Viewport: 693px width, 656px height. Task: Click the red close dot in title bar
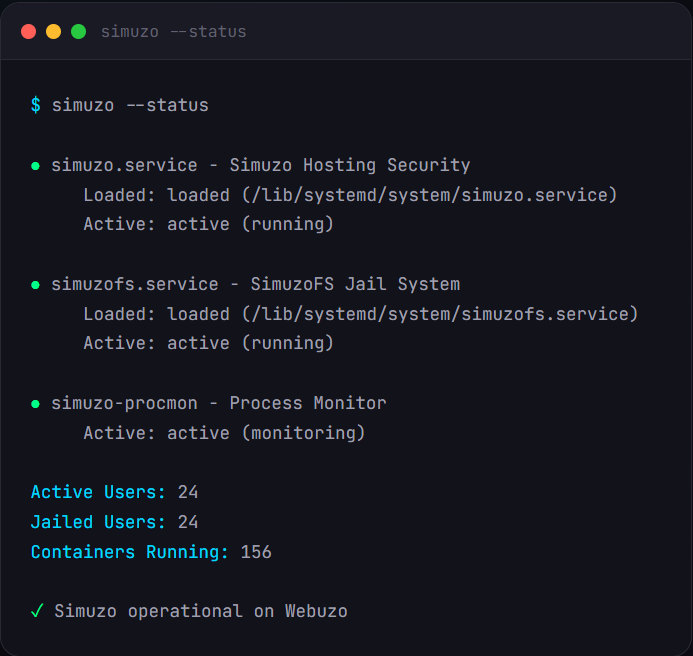pyautogui.click(x=28, y=32)
